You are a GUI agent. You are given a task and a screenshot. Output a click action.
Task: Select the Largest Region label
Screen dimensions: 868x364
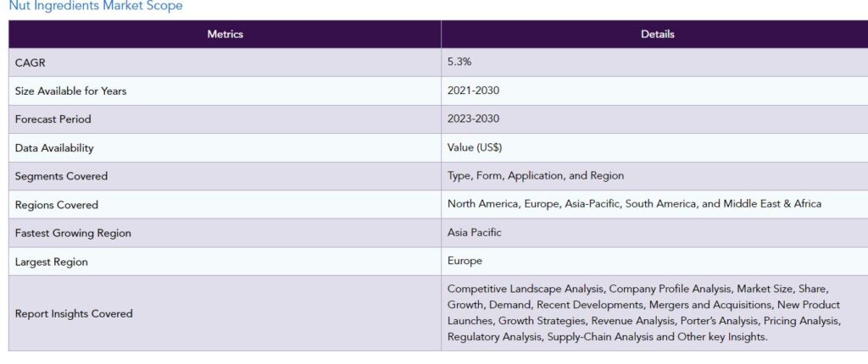[x=52, y=262]
